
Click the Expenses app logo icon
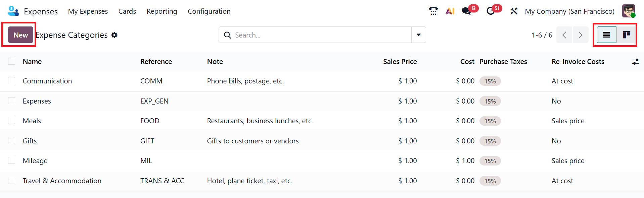[x=13, y=11]
